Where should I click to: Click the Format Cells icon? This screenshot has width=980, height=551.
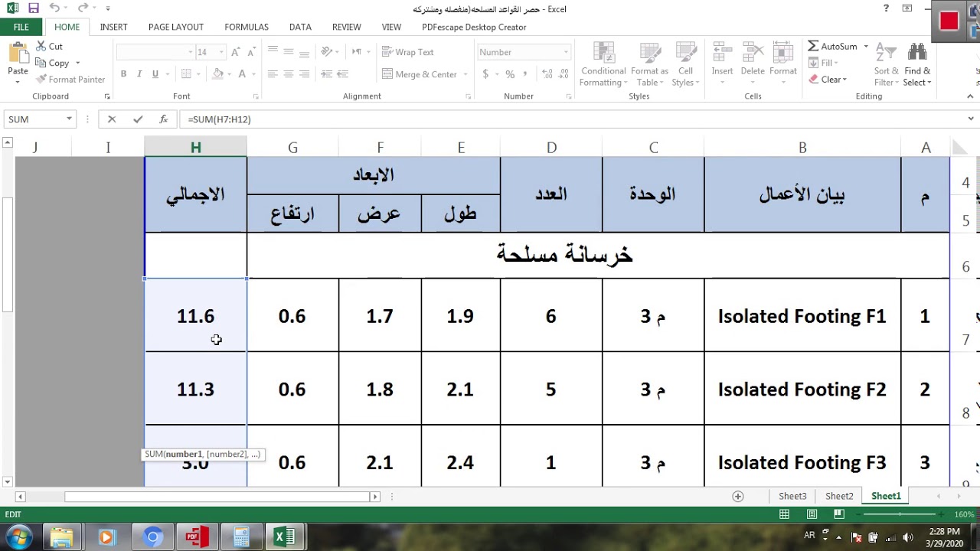[782, 53]
